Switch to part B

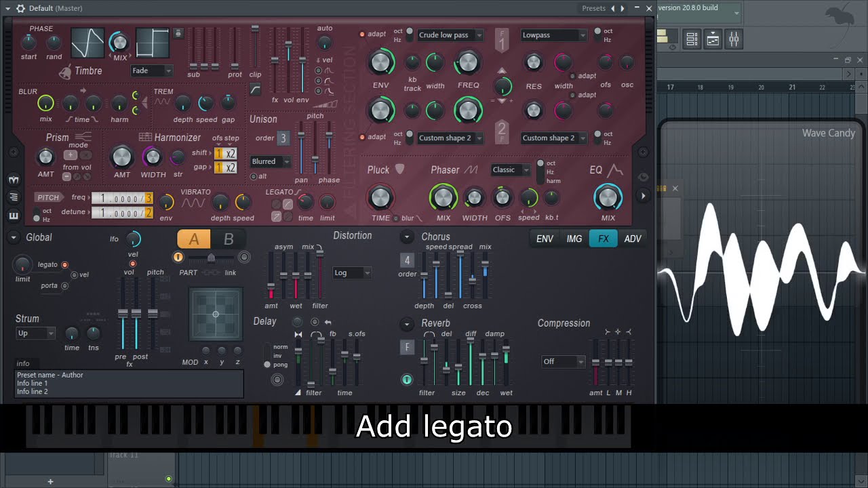pyautogui.click(x=229, y=239)
